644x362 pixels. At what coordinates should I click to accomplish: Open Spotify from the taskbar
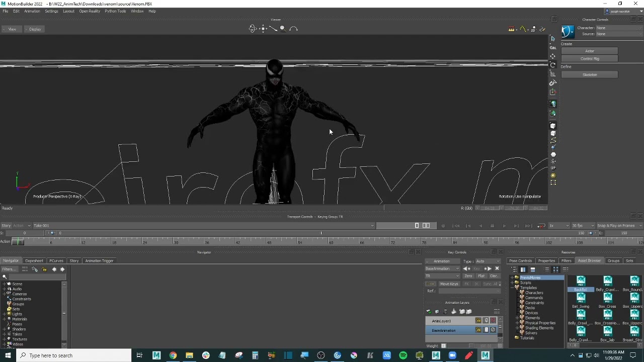point(403,355)
